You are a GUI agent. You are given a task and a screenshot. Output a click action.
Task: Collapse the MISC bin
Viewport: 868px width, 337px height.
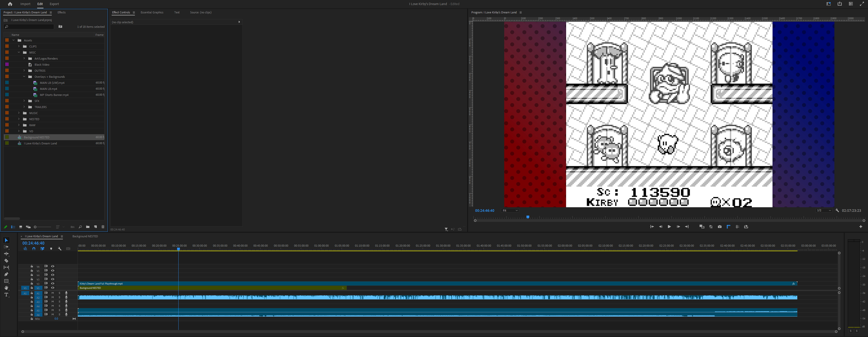(19, 53)
